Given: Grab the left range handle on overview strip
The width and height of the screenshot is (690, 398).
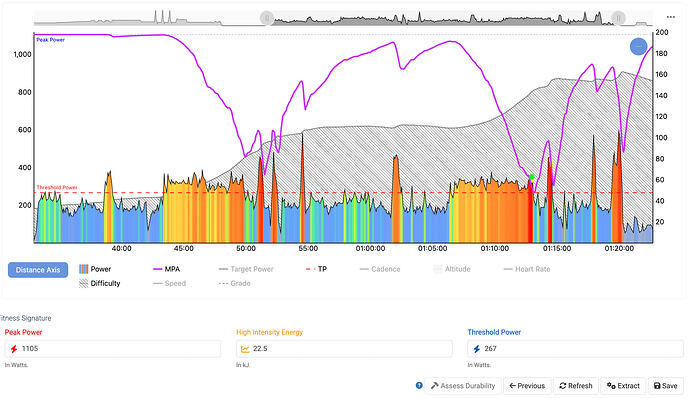Looking at the screenshot, I should click(267, 18).
